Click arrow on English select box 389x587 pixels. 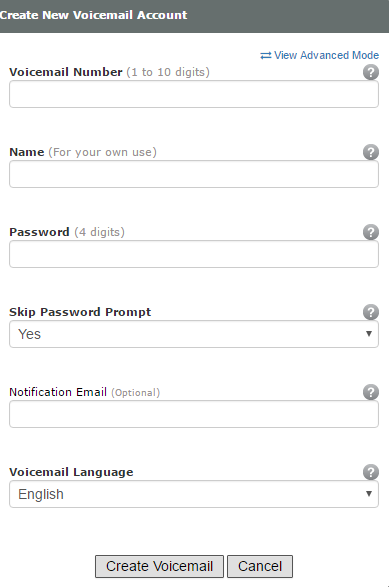click(x=369, y=494)
